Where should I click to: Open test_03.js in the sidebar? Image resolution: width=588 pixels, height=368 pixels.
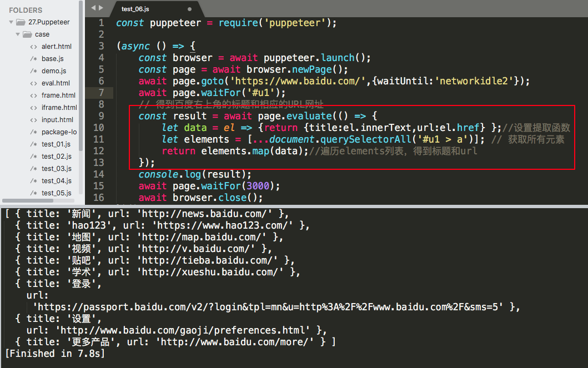click(x=56, y=169)
